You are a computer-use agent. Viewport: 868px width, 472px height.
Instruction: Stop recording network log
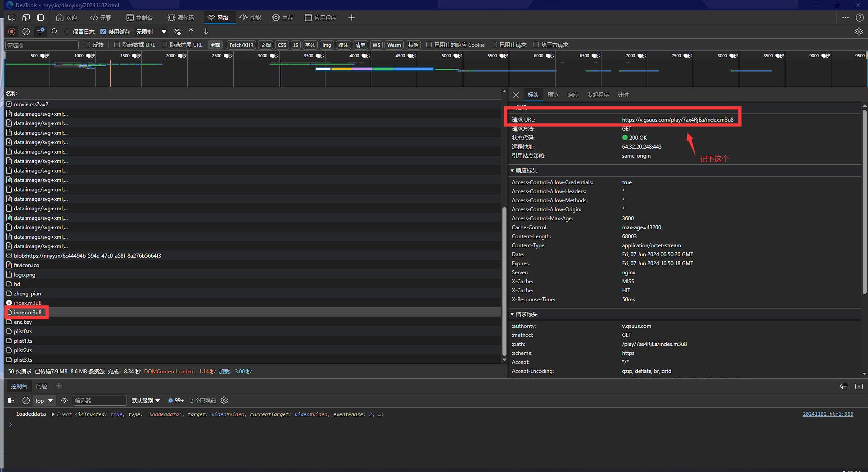pos(12,32)
